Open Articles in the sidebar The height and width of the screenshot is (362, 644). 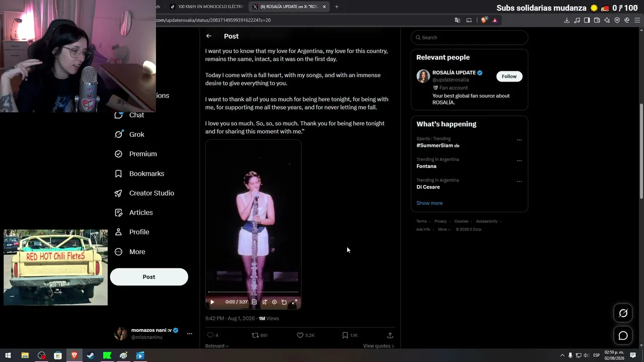133,213
